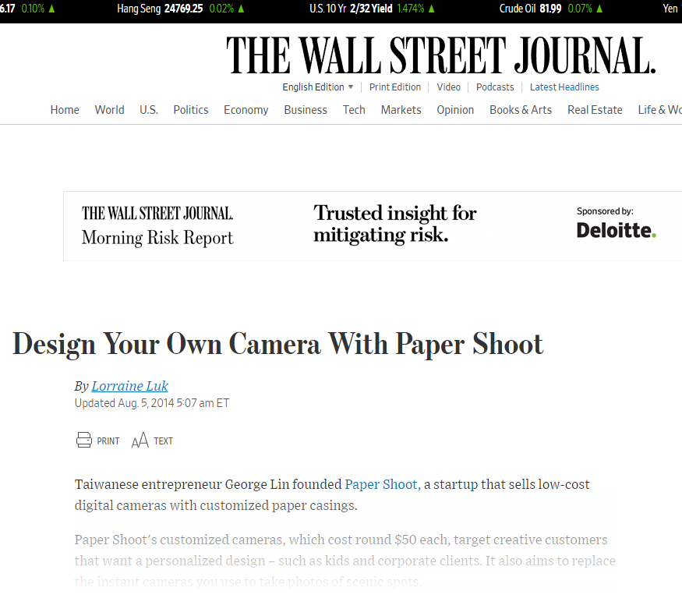The height and width of the screenshot is (616, 682).
Task: Navigate to the Tech section
Action: 354,110
